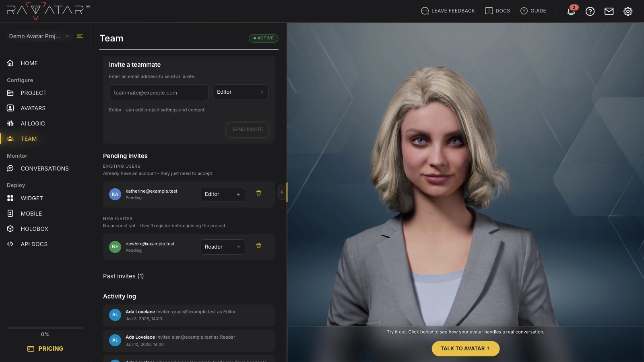This screenshot has height=362, width=644.
Task: Click the avatar preview image
Action: tap(465, 174)
